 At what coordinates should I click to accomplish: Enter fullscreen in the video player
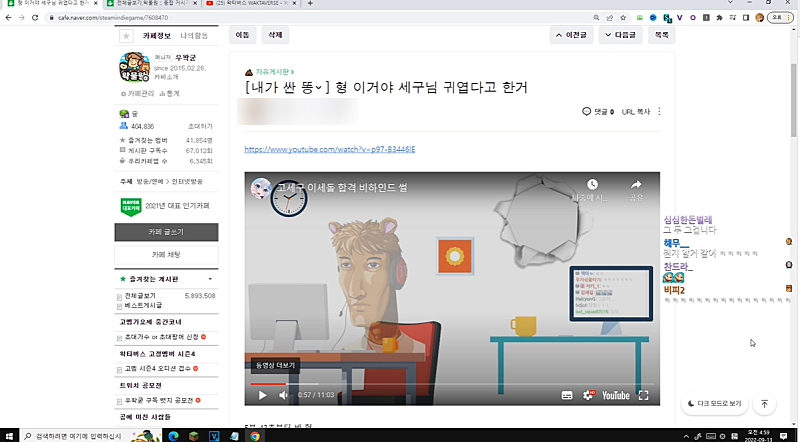coord(647,395)
